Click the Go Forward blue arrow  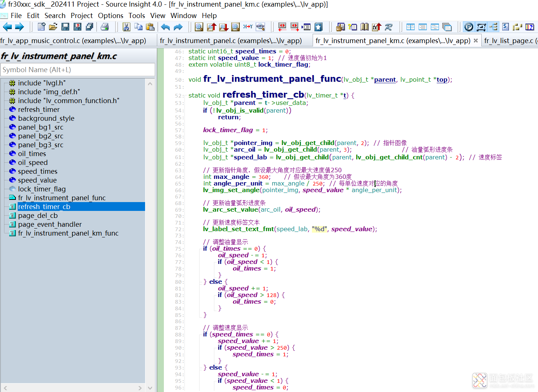20,27
